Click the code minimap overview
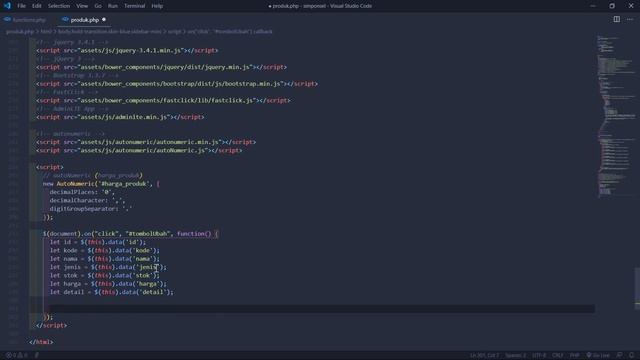Viewport: 640px width, 360px height. [x=616, y=116]
